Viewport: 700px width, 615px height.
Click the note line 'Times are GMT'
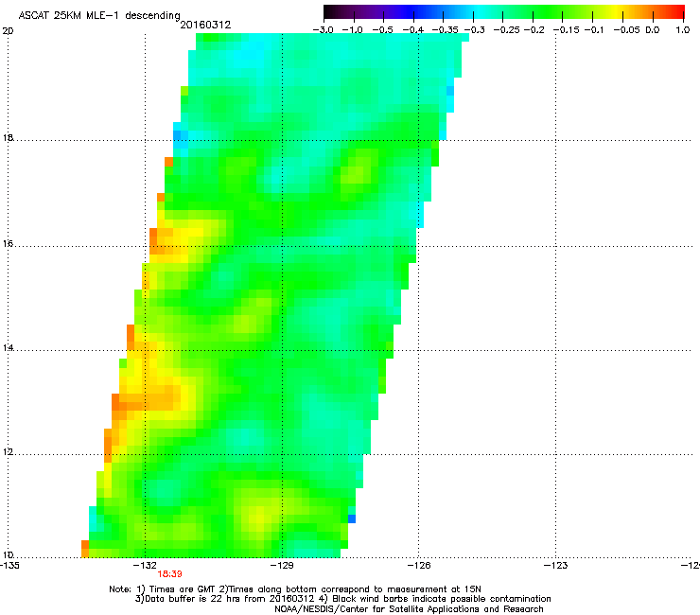tap(184, 589)
